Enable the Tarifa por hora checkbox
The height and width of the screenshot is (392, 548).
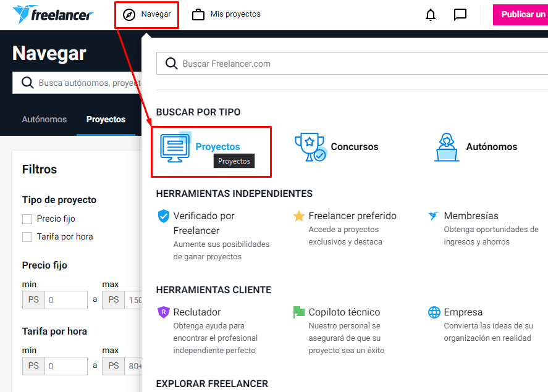[x=27, y=237]
